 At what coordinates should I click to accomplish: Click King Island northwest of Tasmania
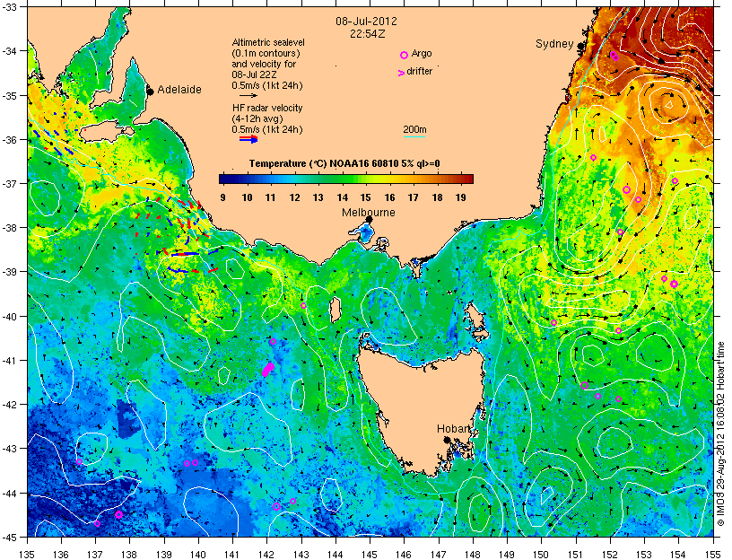pyautogui.click(x=335, y=311)
